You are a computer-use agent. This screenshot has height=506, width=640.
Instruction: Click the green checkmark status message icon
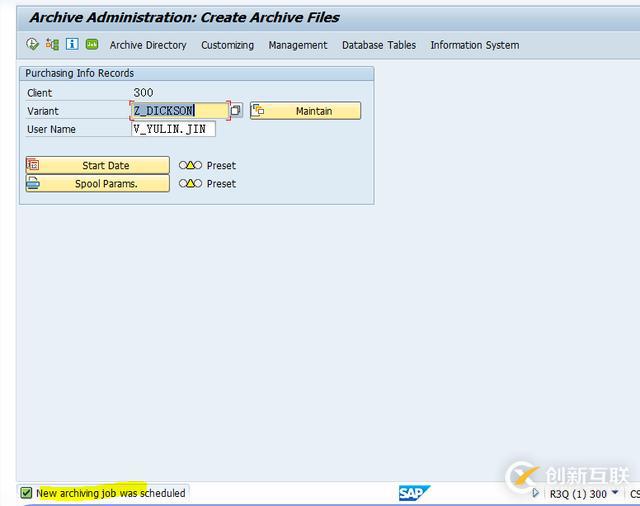click(x=26, y=493)
